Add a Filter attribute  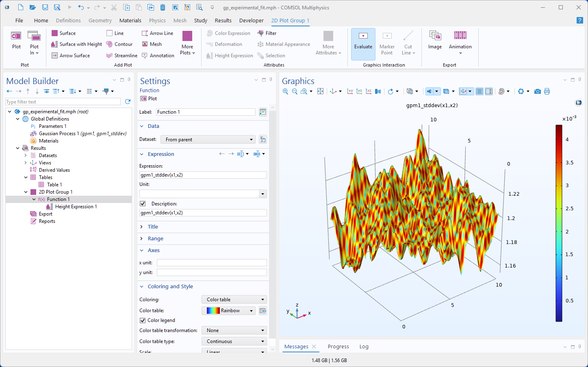coord(267,33)
